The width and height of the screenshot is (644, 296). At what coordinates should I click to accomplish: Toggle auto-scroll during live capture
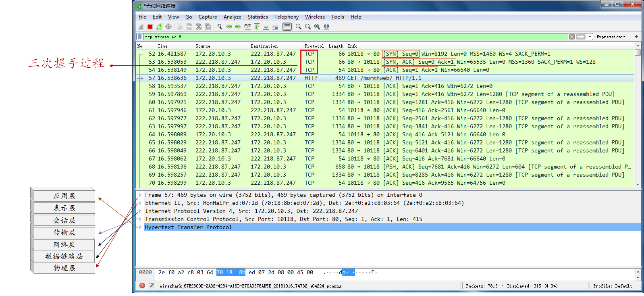[x=275, y=27]
